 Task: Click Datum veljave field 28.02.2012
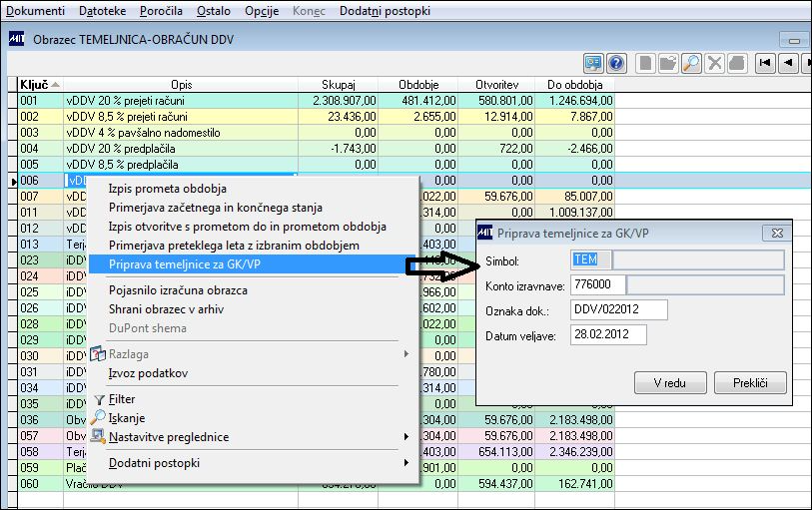(x=608, y=334)
